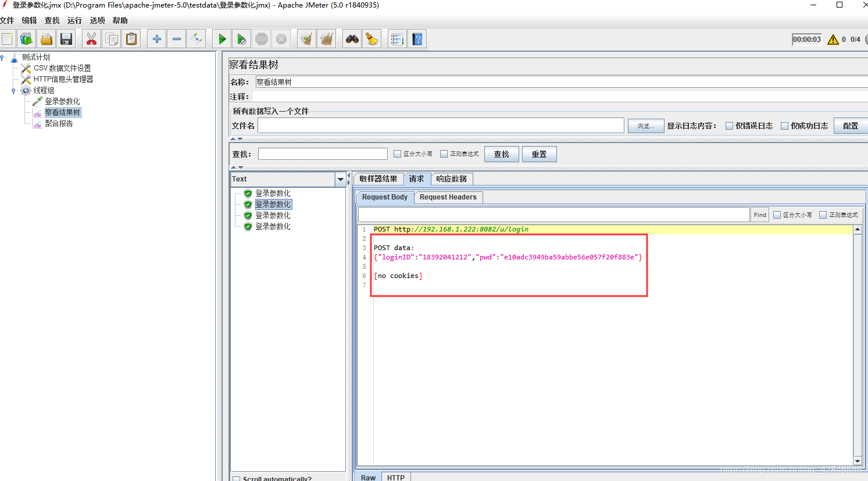Click the 浏览 browse button

[x=646, y=126]
